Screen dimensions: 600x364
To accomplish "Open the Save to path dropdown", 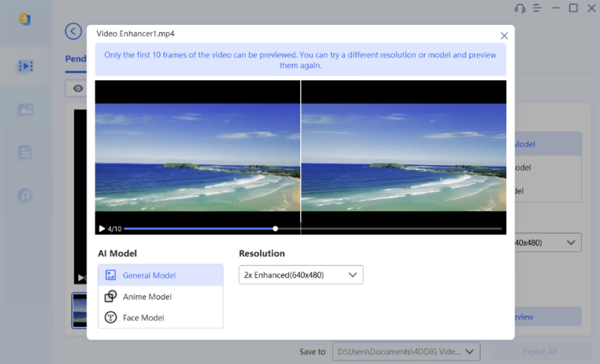I will pos(406,352).
